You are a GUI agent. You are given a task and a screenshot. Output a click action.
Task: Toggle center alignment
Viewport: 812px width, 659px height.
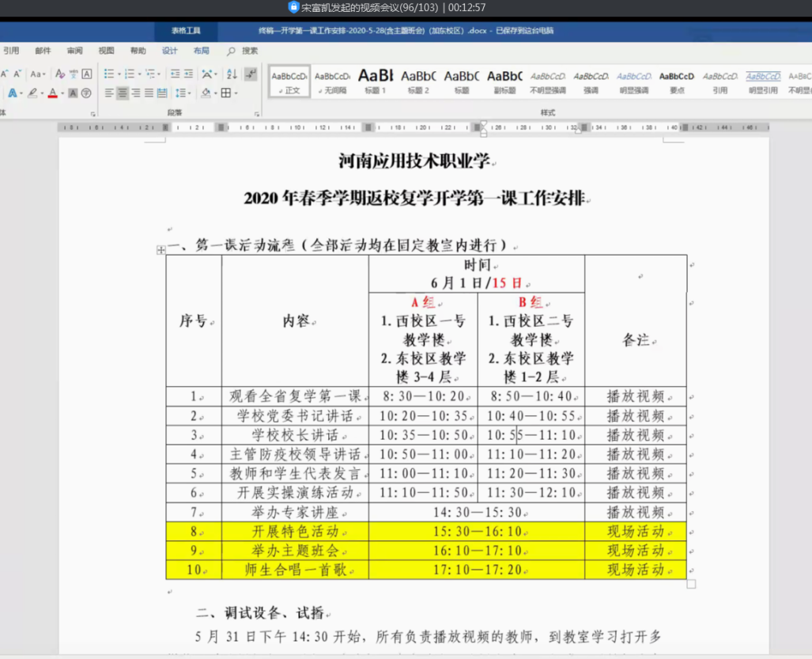(x=122, y=93)
